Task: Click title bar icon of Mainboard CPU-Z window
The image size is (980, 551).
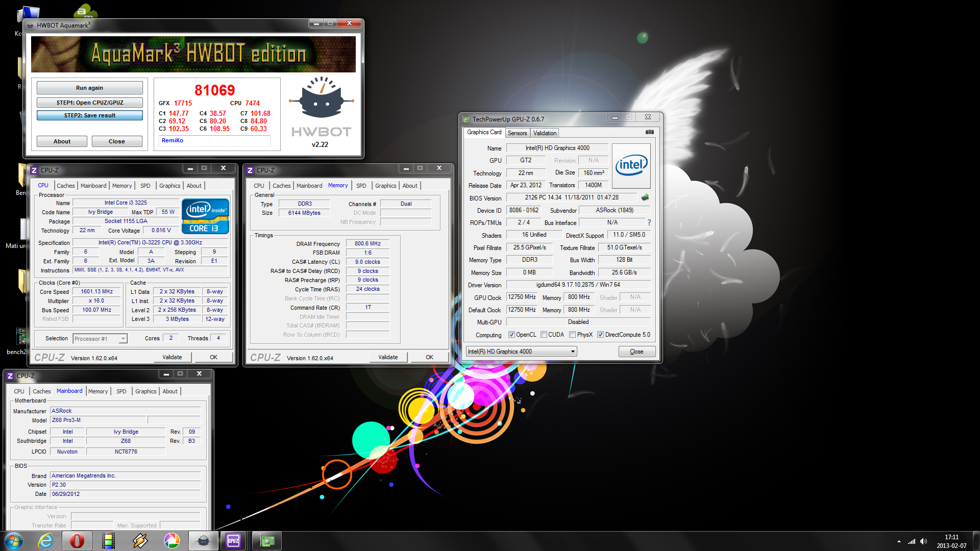Action: 10,376
